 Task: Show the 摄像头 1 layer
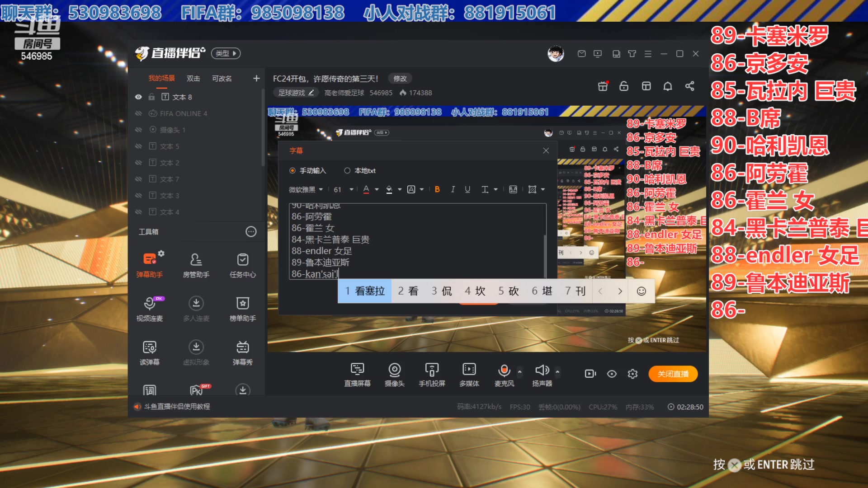pyautogui.click(x=138, y=130)
